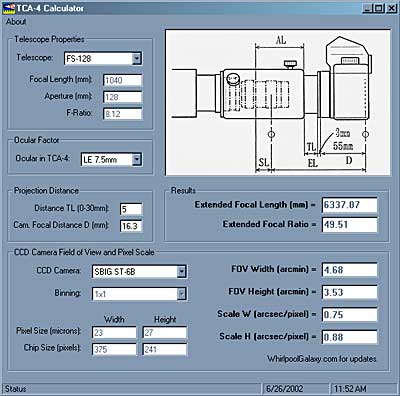Click the TCA-4 adapter diagram image
The image size is (400, 396).
coord(278,102)
